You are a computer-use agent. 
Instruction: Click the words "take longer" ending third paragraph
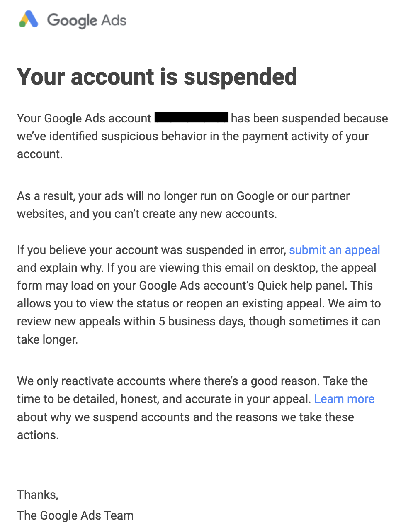point(47,339)
